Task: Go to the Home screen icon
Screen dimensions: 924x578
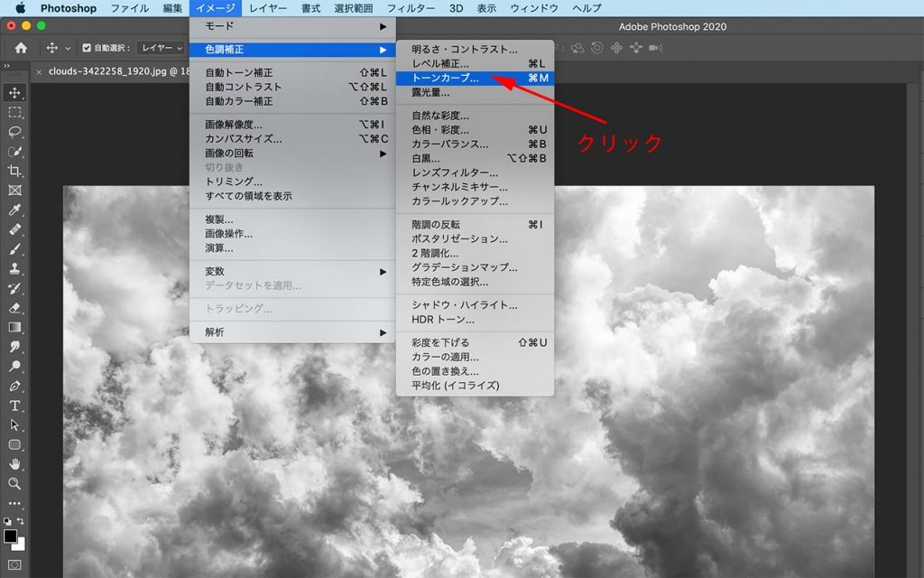Action: coord(21,48)
